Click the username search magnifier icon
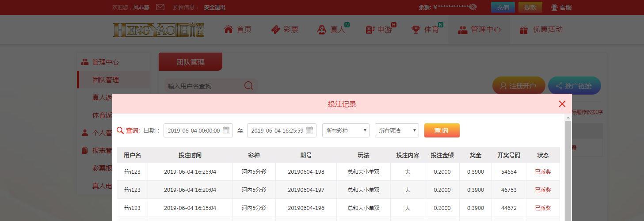 (248, 86)
